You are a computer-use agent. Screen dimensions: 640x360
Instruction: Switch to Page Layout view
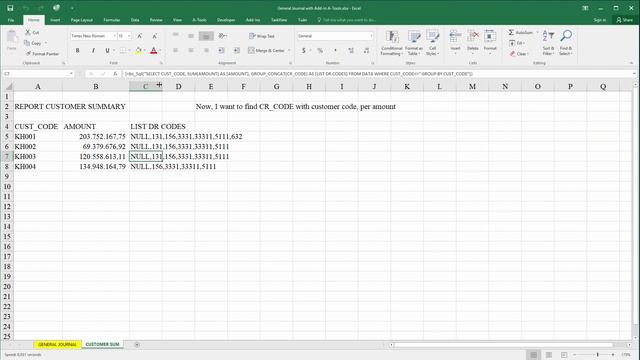point(549,355)
